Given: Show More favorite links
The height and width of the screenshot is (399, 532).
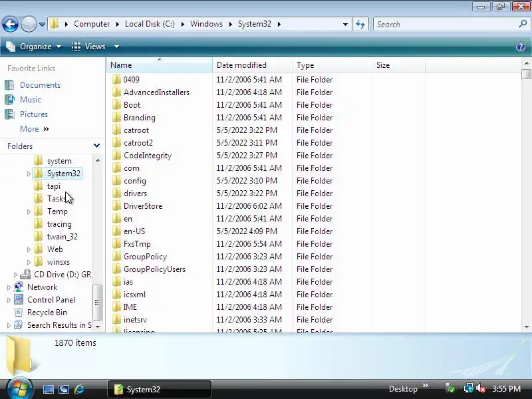Looking at the screenshot, I should (x=35, y=129).
